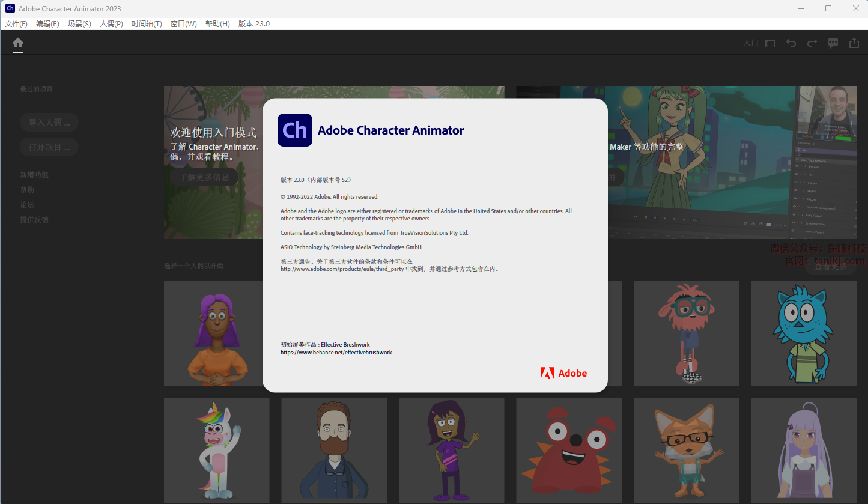Image resolution: width=868 pixels, height=504 pixels.
Task: Click the 了解更多信息 button
Action: [204, 177]
